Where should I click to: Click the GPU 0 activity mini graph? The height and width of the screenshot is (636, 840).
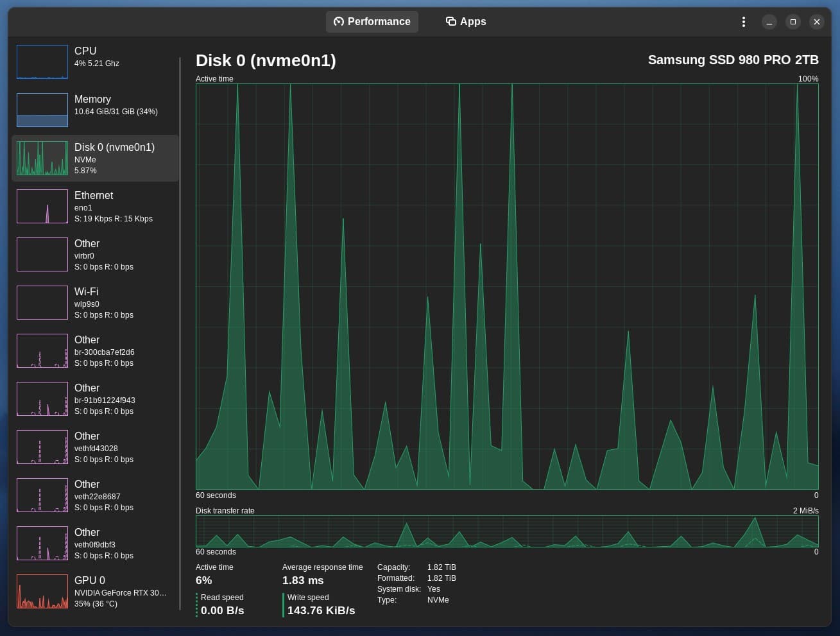click(42, 591)
